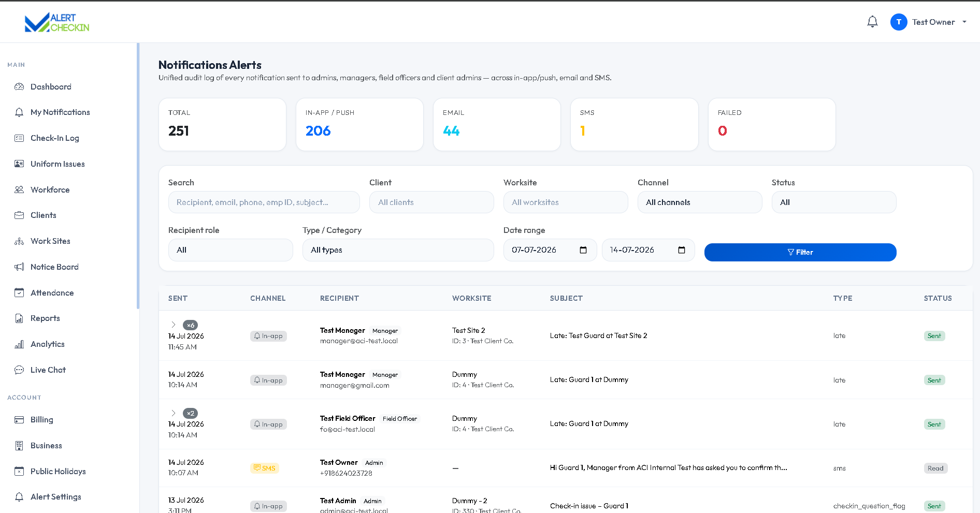Click the Work Sites sidebar icon
The height and width of the screenshot is (513, 980).
[x=19, y=241]
